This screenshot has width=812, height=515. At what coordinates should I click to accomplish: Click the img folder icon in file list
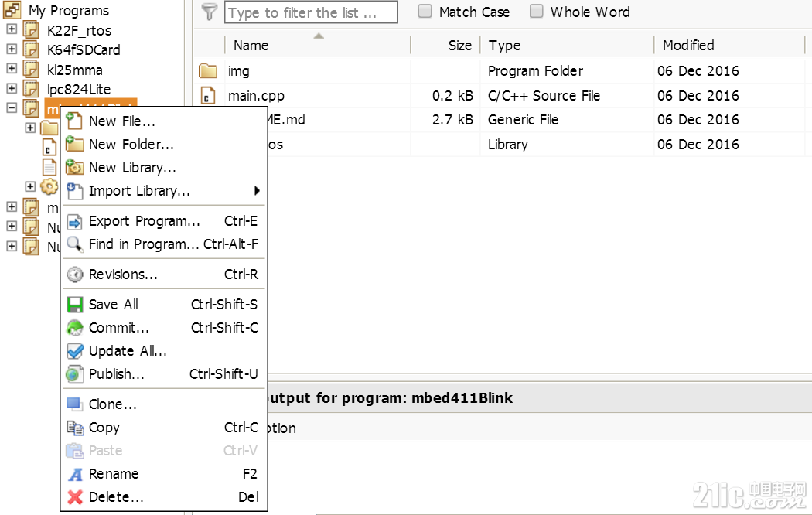pyautogui.click(x=208, y=70)
